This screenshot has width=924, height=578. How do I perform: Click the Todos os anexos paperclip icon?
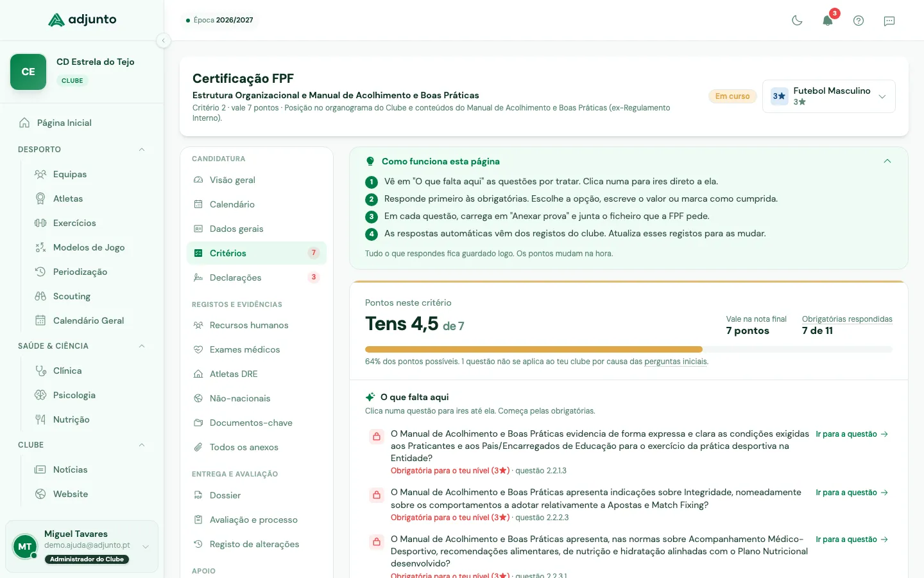[198, 447]
